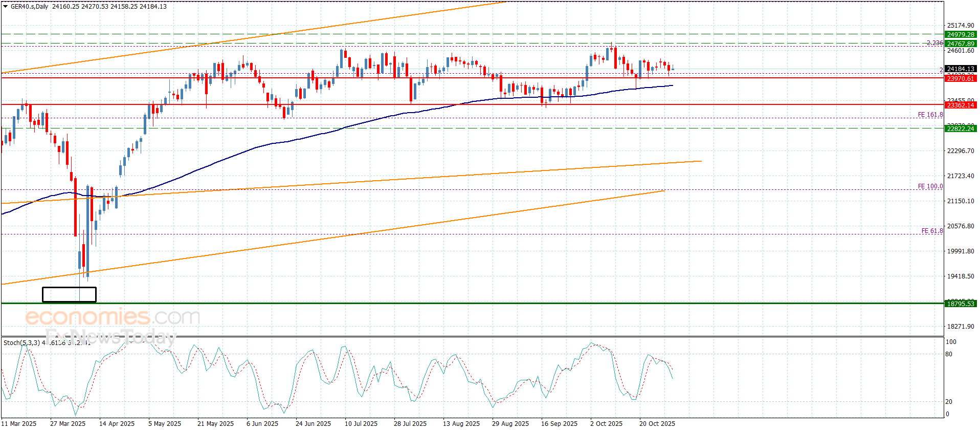This screenshot has width=980, height=430.
Task: Click the 24601.60 price axis value
Action: pos(961,50)
